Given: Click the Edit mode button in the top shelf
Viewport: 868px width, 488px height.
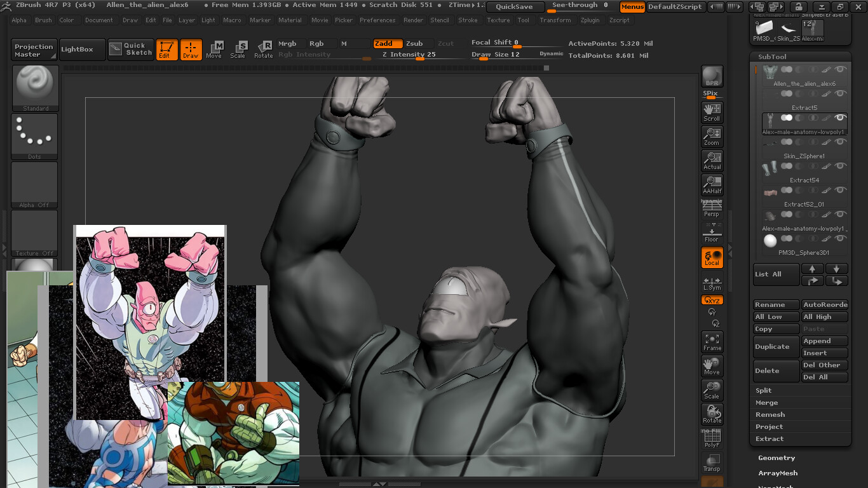Looking at the screenshot, I should [166, 50].
